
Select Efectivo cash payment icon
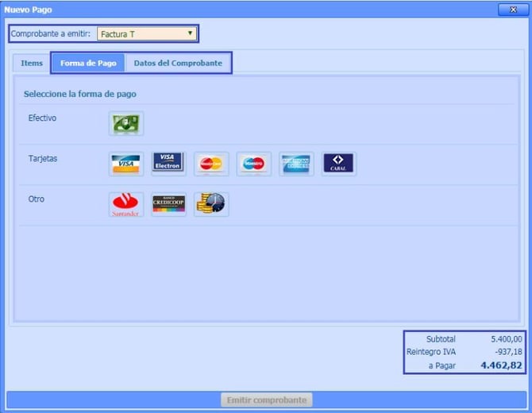(x=126, y=124)
